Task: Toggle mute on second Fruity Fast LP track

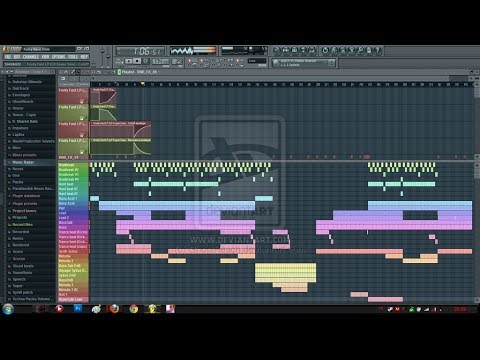Action: pos(81,118)
